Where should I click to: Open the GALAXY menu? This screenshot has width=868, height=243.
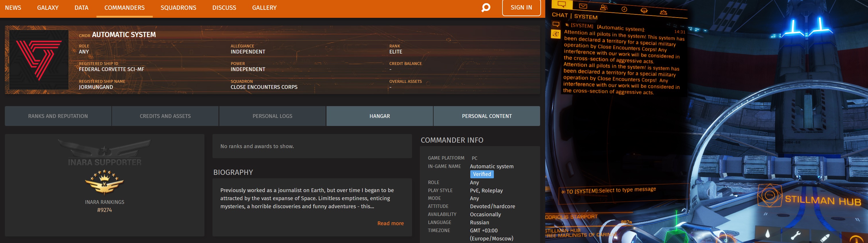coord(48,8)
